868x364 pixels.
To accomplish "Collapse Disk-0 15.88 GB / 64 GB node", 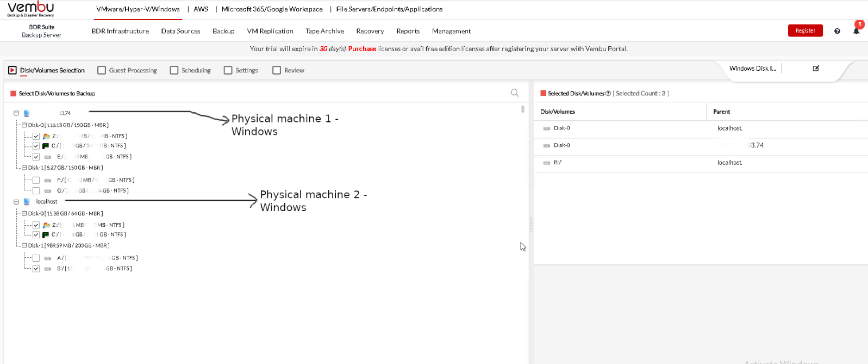I will [x=24, y=214].
